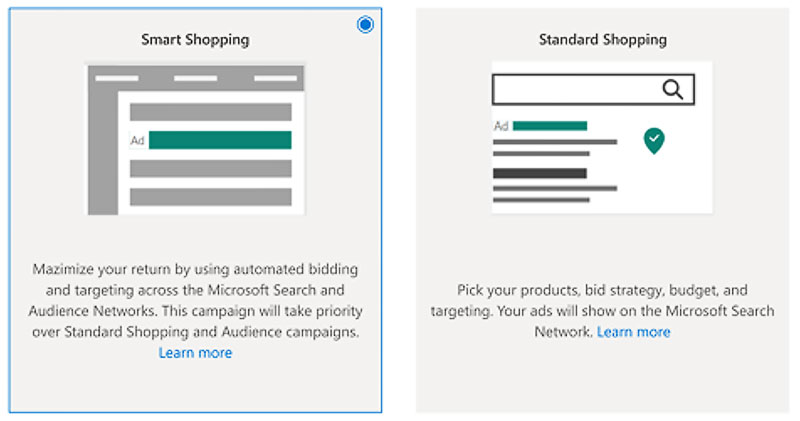Image resolution: width=800 pixels, height=421 pixels.
Task: Click the search box in Standard Shopping illustration
Action: coord(593,89)
